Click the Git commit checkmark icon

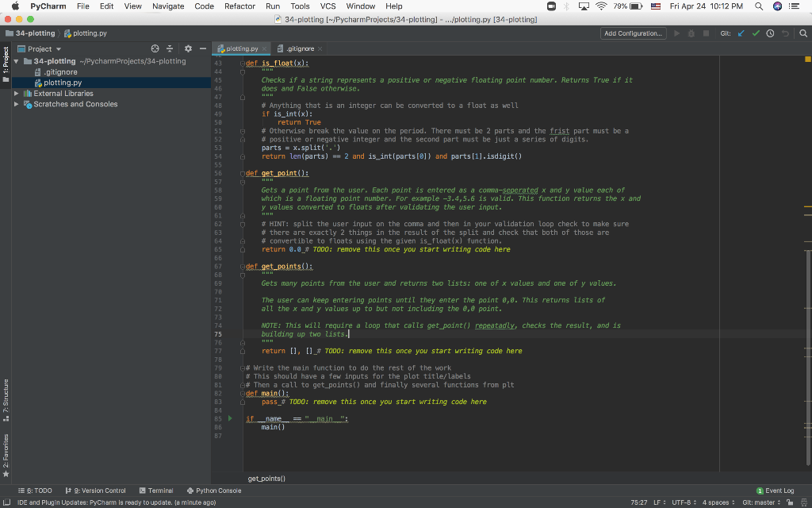point(756,33)
